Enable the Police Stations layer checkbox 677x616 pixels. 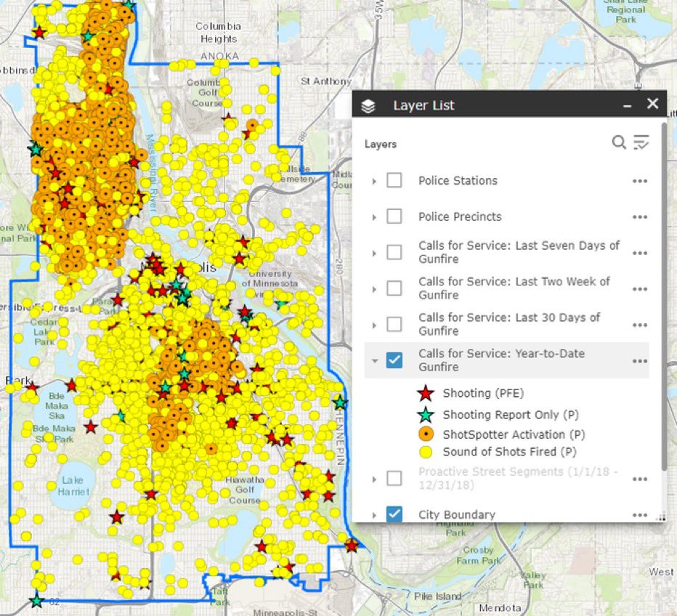[x=394, y=180]
